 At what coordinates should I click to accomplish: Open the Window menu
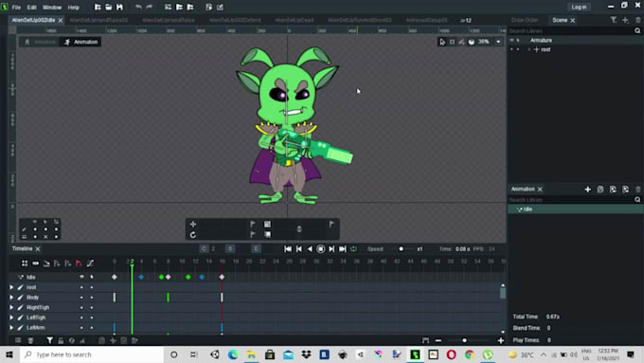click(52, 7)
